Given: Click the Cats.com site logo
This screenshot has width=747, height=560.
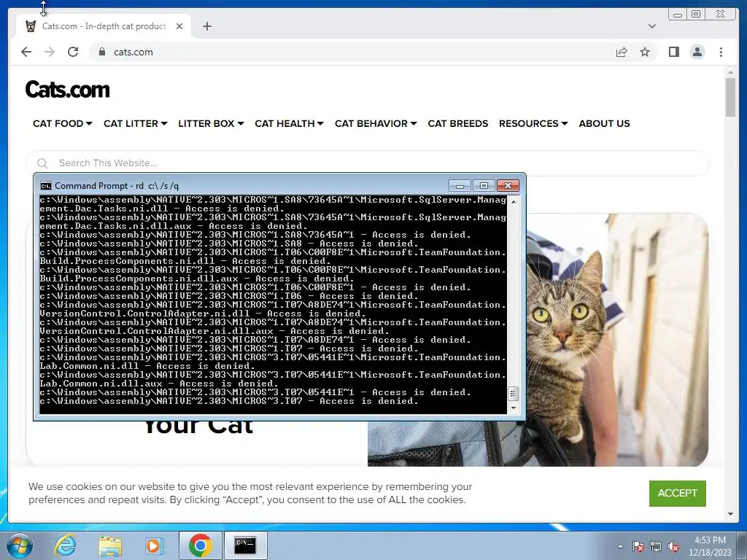Looking at the screenshot, I should pos(67,90).
